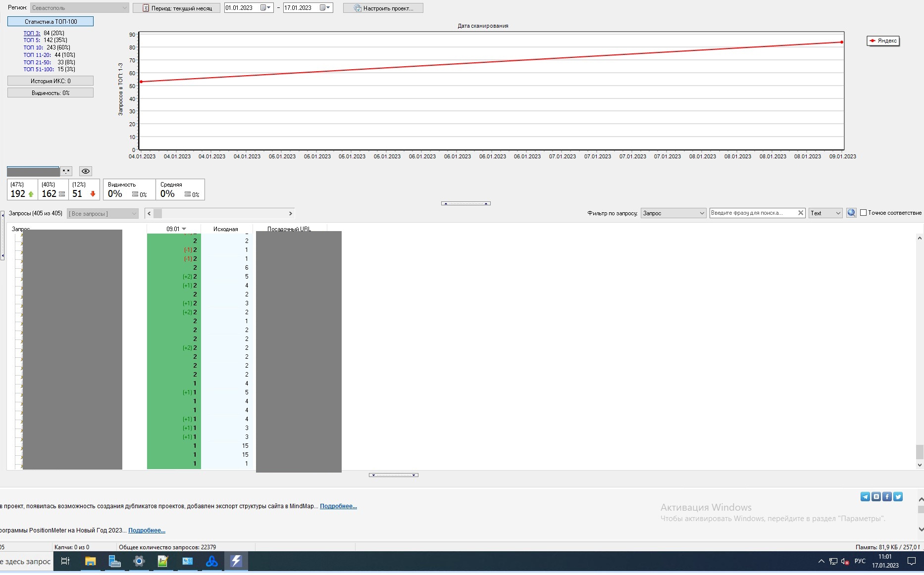The height and width of the screenshot is (575, 924).
Task: Select the История ИКС: 0 tab button
Action: point(51,81)
